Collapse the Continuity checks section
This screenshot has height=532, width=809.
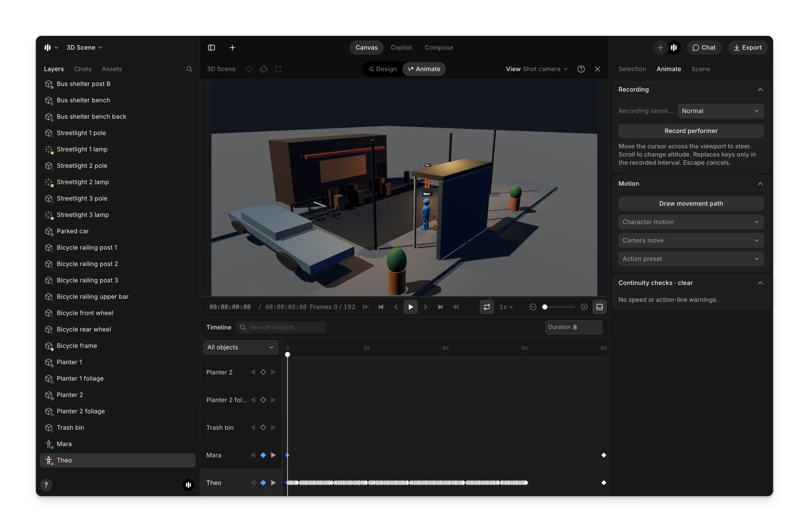click(x=760, y=283)
